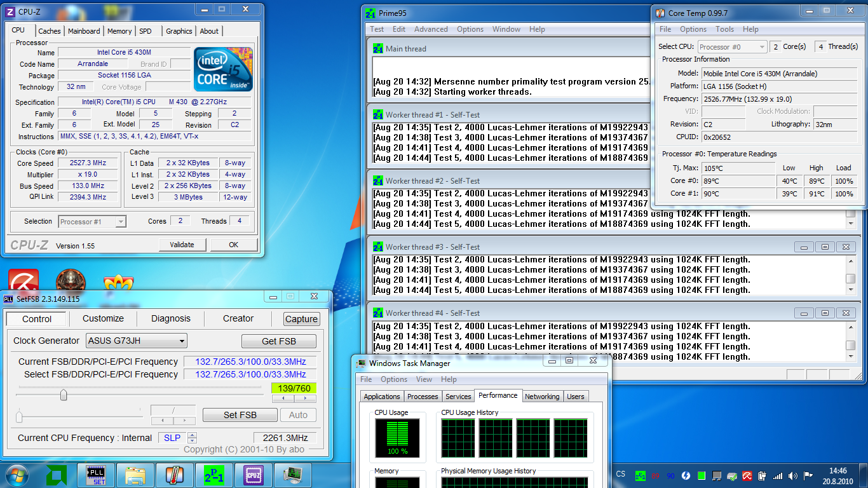Click Prime95 tray icon in notification area
This screenshot has width=868, height=488.
pyautogui.click(x=640, y=475)
